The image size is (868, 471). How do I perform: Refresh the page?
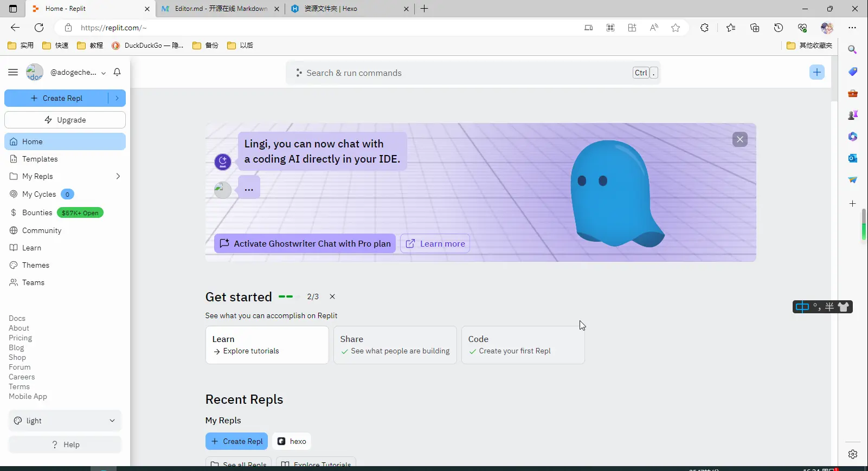click(39, 28)
